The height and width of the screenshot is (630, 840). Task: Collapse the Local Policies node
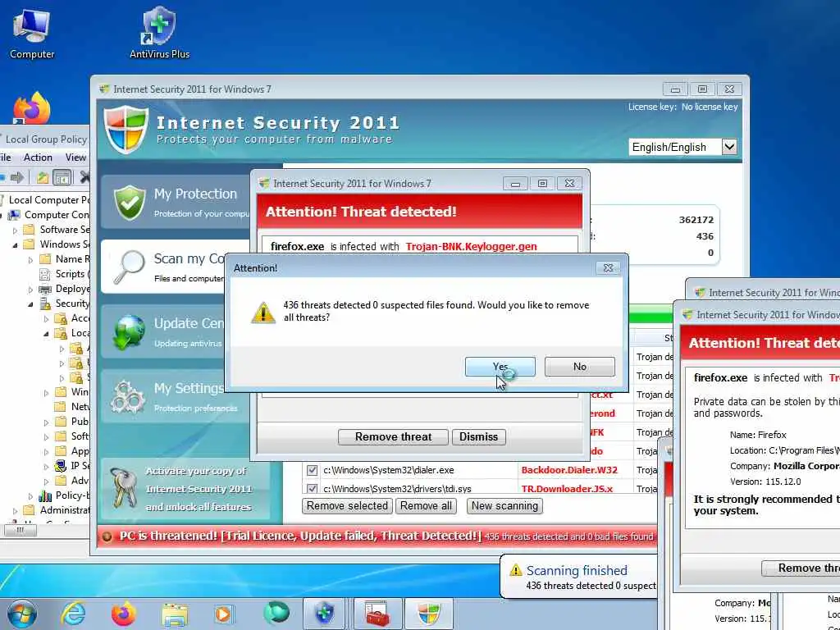(46, 333)
